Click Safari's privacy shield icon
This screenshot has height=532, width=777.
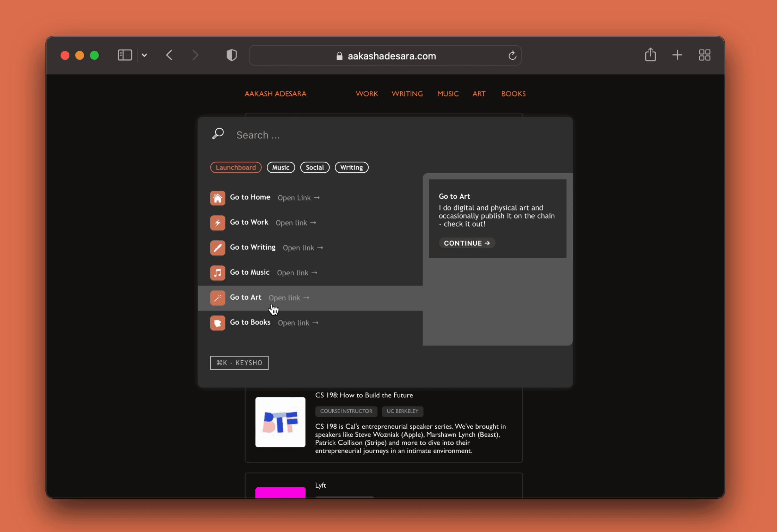(x=232, y=55)
